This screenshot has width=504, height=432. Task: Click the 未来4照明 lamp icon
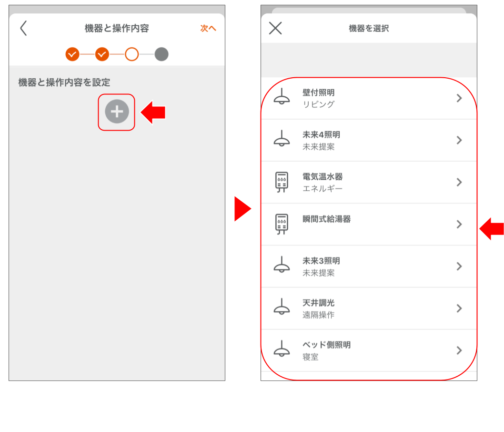[x=282, y=140]
